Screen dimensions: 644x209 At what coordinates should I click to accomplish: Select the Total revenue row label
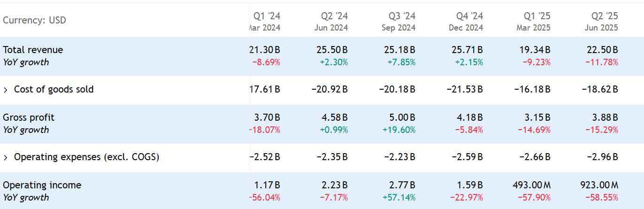[x=33, y=50]
